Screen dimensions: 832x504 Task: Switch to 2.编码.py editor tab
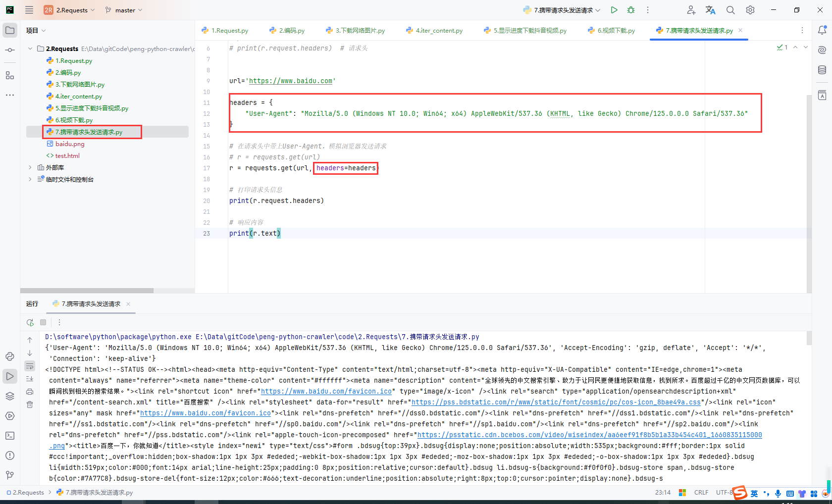287,30
